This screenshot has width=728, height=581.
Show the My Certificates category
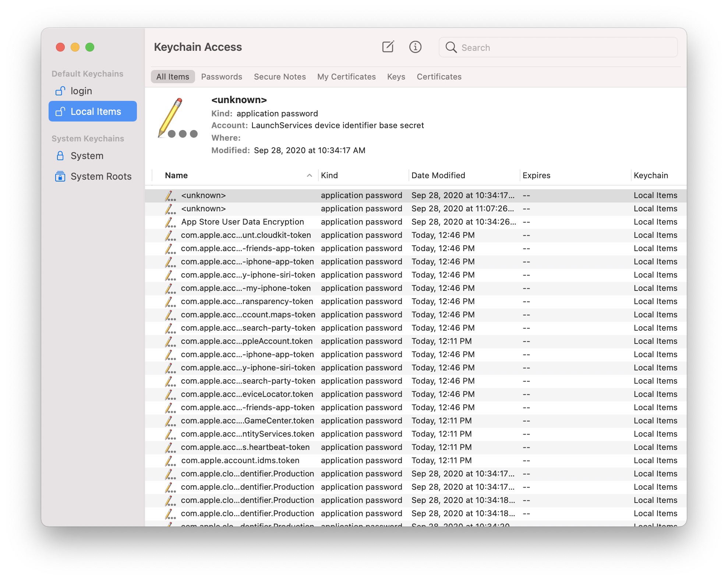pyautogui.click(x=346, y=77)
